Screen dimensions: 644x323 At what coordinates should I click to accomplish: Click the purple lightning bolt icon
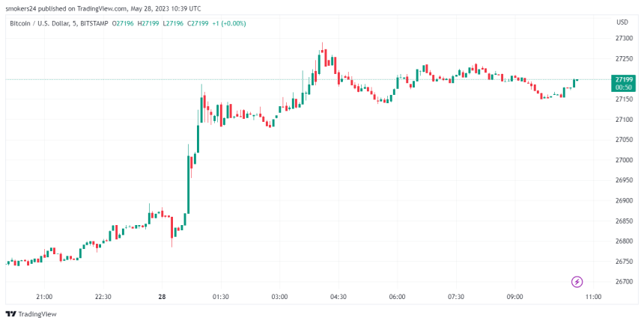point(577,282)
